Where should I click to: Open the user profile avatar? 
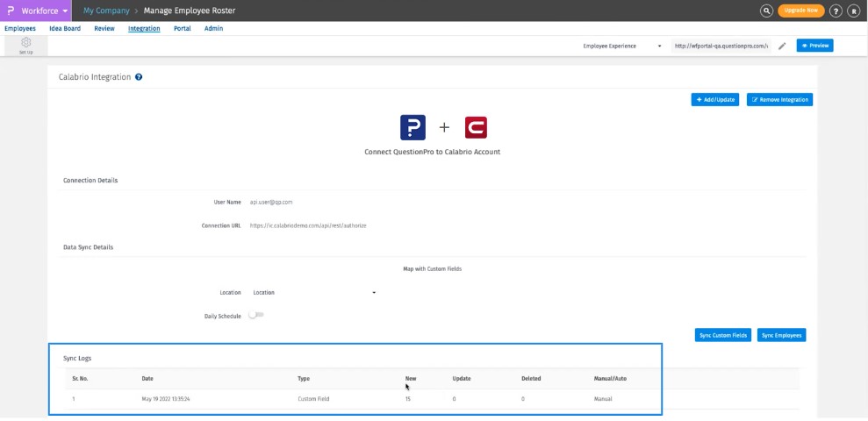click(853, 11)
